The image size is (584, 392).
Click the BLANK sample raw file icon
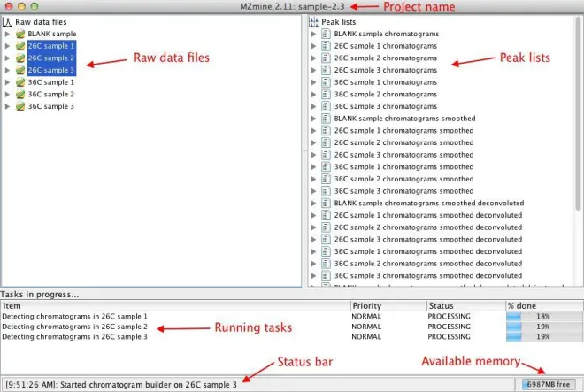20,34
